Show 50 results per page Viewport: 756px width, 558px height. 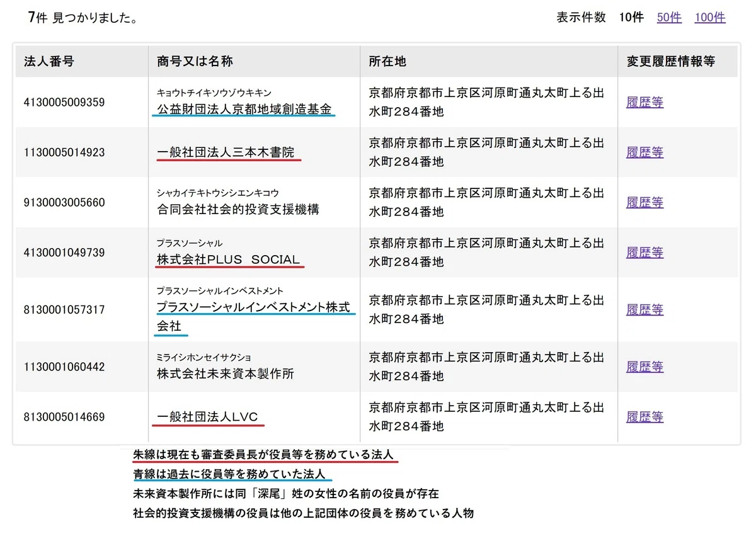point(669,18)
